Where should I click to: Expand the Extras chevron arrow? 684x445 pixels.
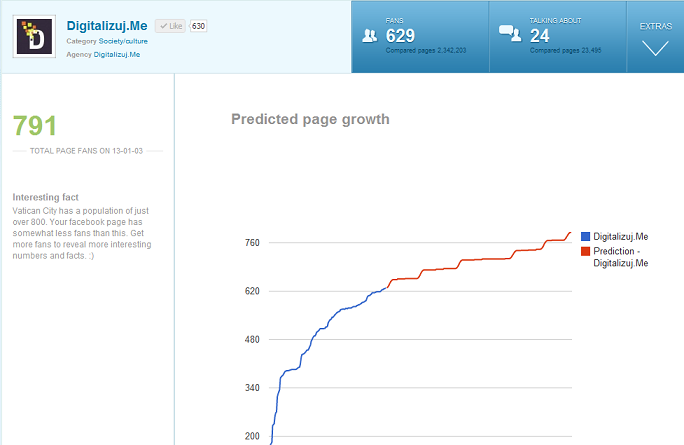coord(655,48)
